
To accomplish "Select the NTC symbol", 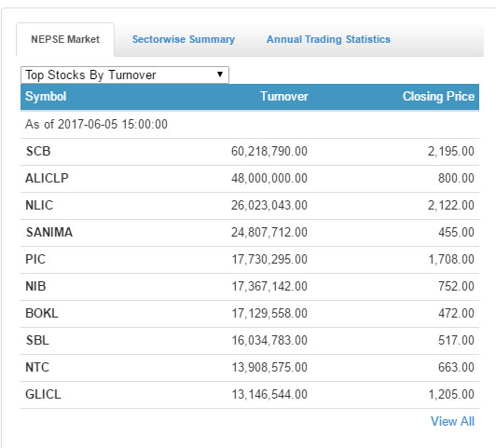I will (37, 368).
